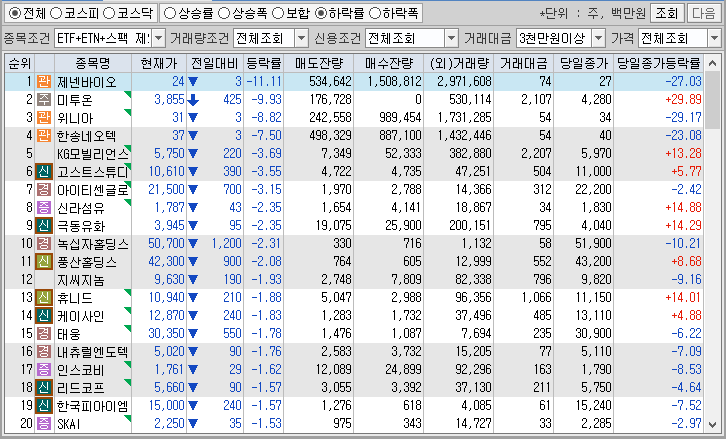Click the 경 badge for 녹십자홀딩스
Image resolution: width=726 pixels, height=439 pixels.
pos(44,244)
